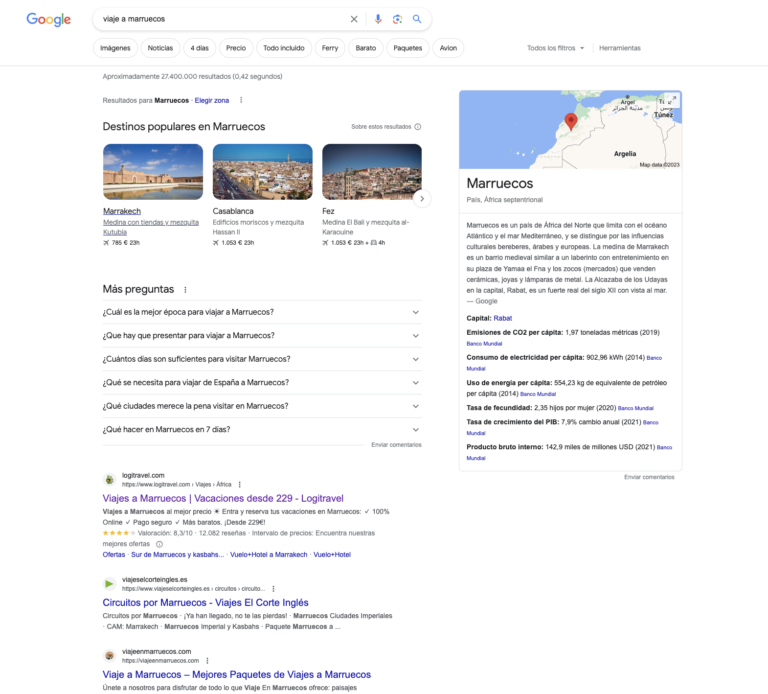
Task: Click info icon next to 'mejores ofertas'
Action: [159, 544]
